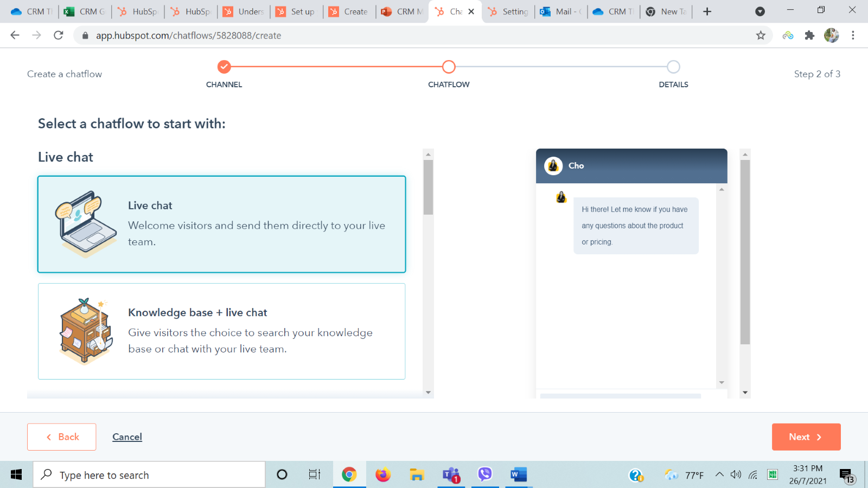The image size is (868, 488).
Task: Select the Live chat chatflow card
Action: pos(222,224)
